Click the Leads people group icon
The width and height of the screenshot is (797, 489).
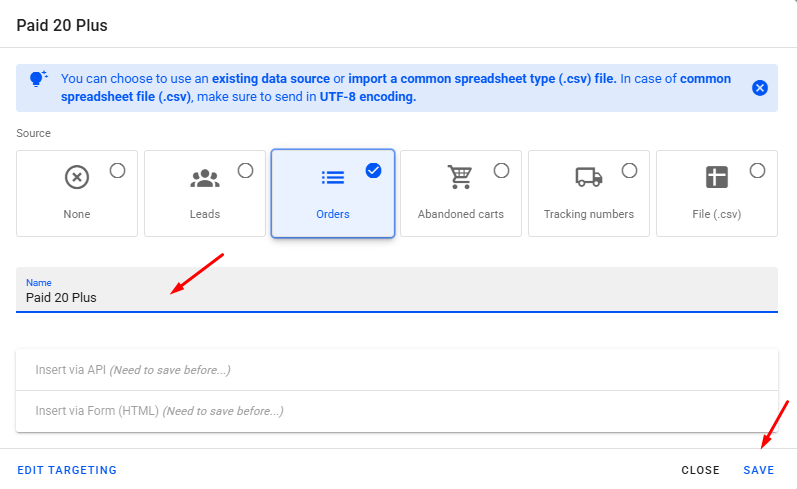tap(205, 178)
